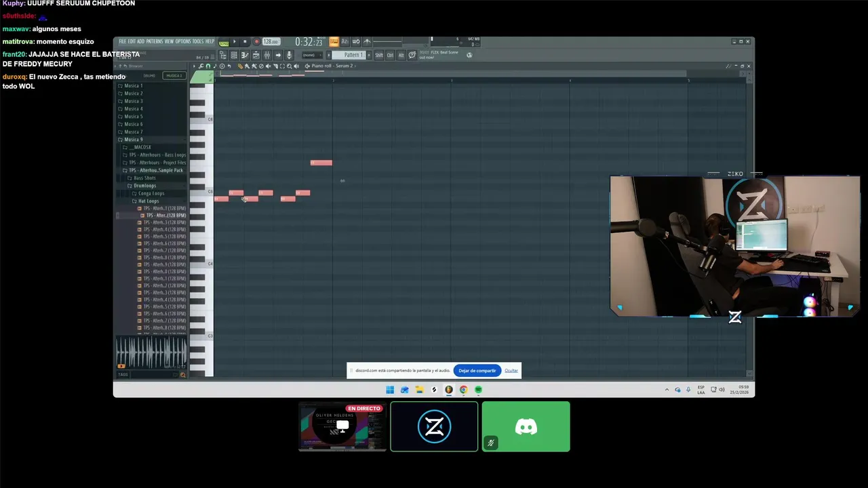Open Spotify in the taskbar
The height and width of the screenshot is (488, 868).
pyautogui.click(x=478, y=390)
